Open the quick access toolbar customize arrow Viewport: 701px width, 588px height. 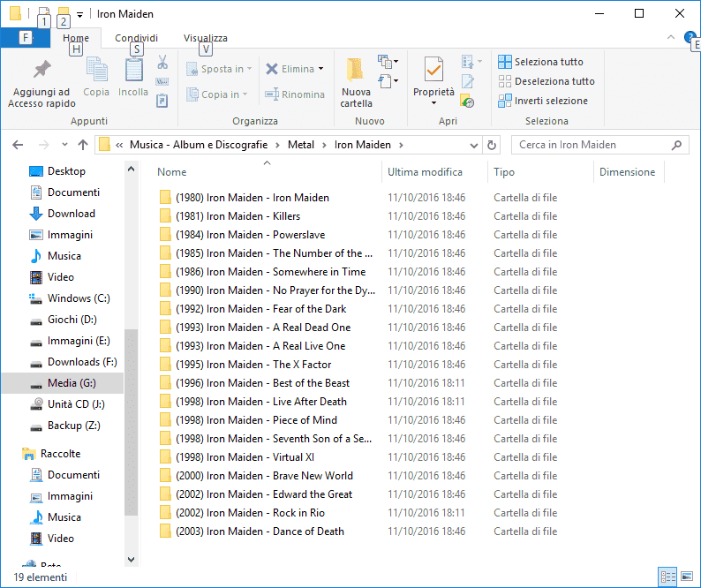coord(79,14)
